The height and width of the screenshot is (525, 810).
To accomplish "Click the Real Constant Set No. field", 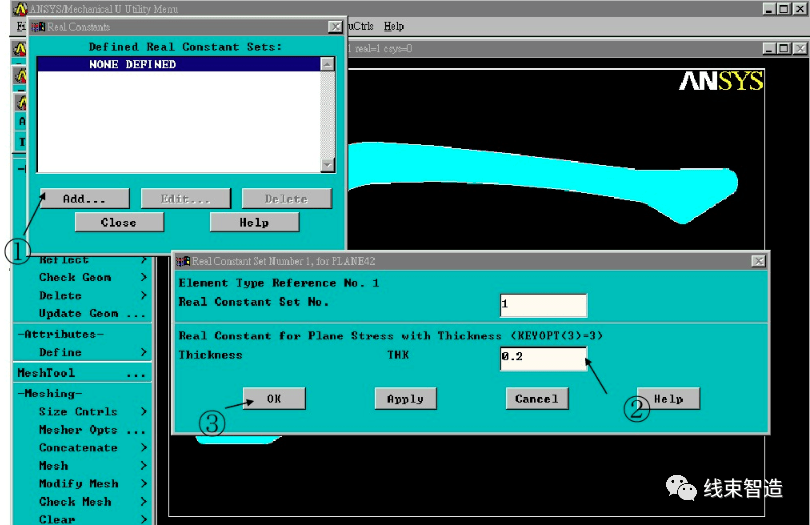I will [x=543, y=305].
